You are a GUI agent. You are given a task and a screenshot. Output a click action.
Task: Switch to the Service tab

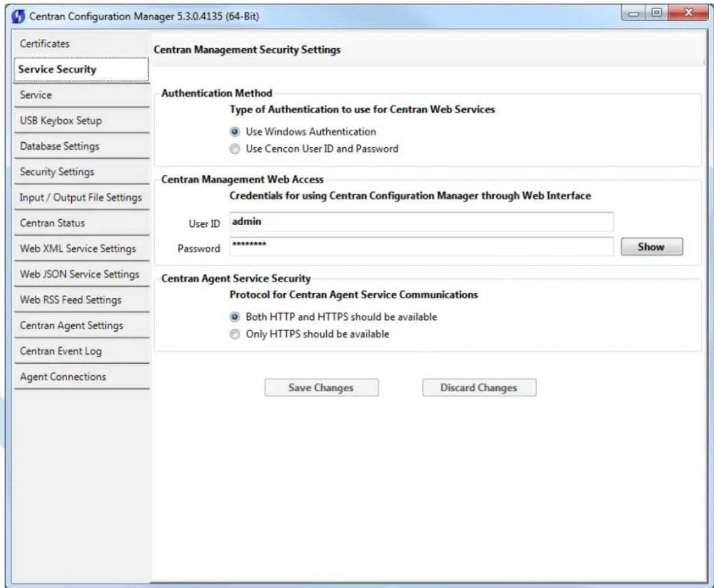[x=81, y=95]
